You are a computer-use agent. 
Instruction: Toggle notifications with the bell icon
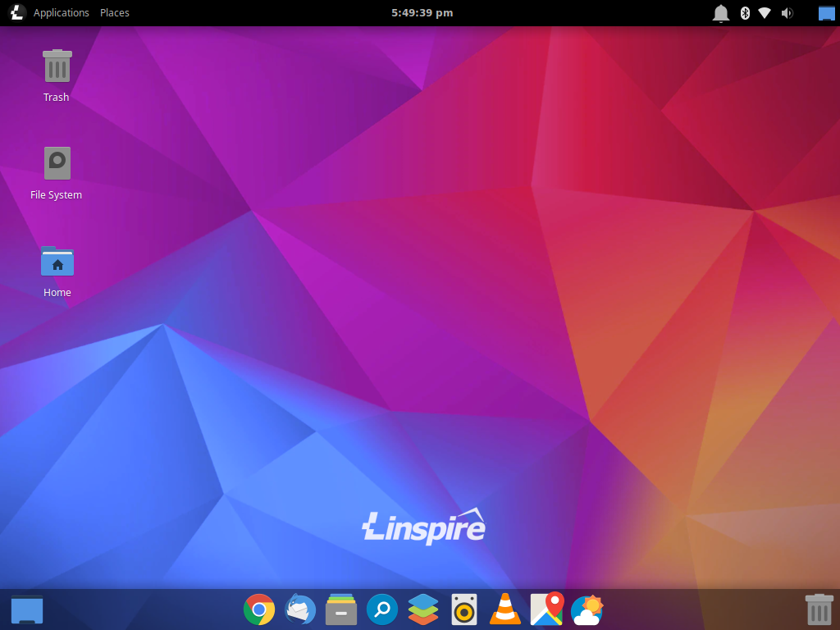[720, 12]
